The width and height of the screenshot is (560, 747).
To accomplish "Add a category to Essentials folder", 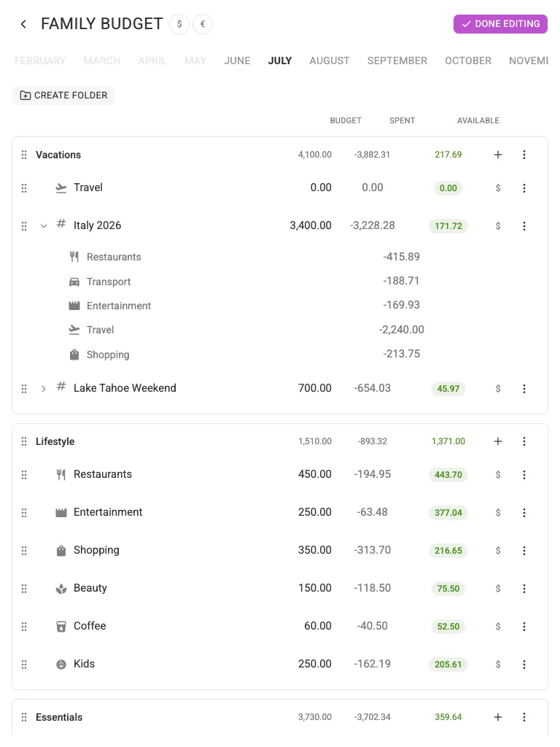I will tap(497, 717).
